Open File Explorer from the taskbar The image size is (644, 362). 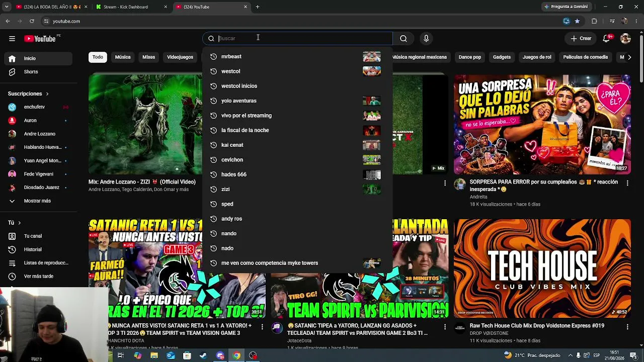154,355
